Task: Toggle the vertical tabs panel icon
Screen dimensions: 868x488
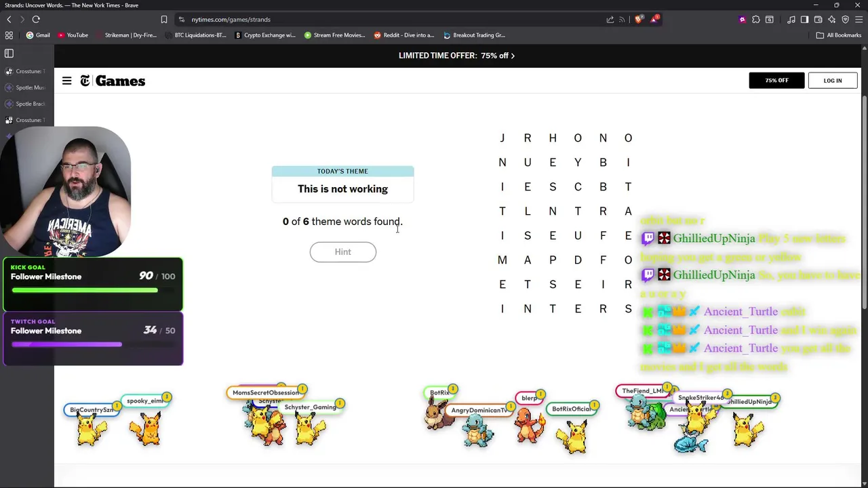Action: point(9,53)
